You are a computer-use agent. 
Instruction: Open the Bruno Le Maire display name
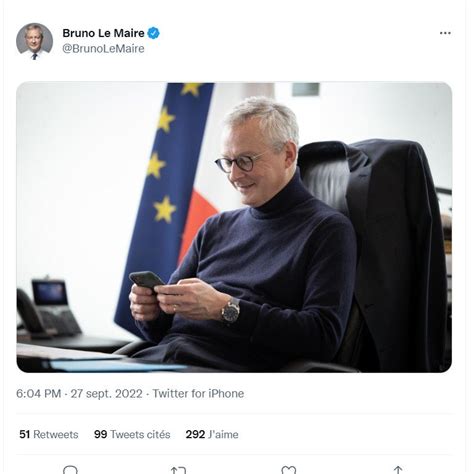(x=103, y=33)
